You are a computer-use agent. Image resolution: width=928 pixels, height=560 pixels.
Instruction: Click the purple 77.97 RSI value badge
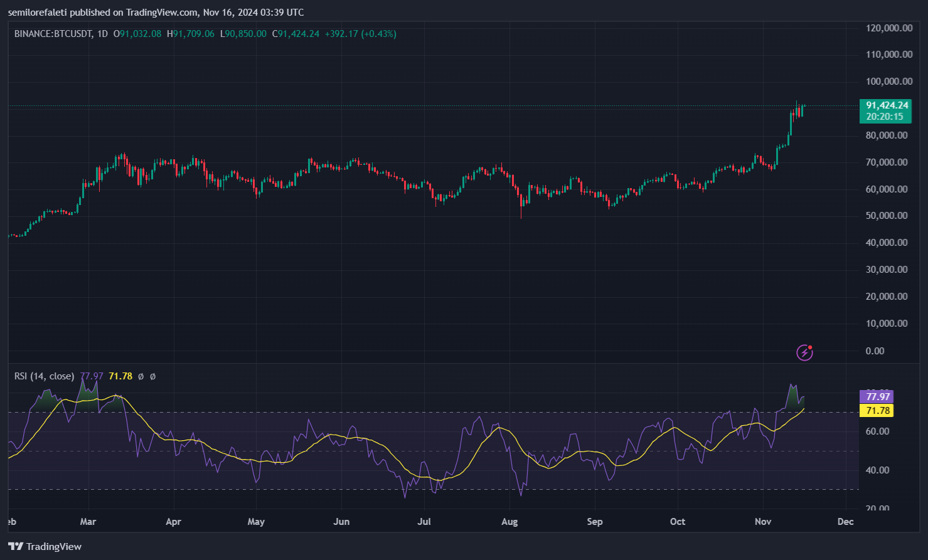point(877,396)
